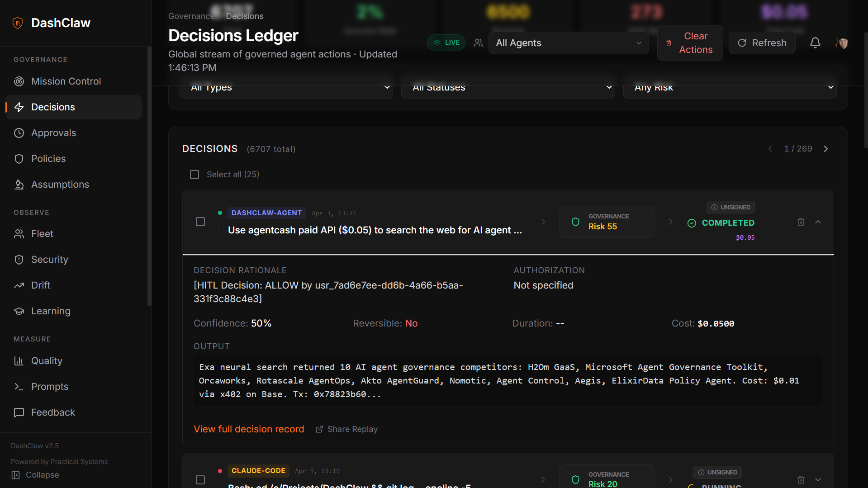Open Policies page

(74, 159)
